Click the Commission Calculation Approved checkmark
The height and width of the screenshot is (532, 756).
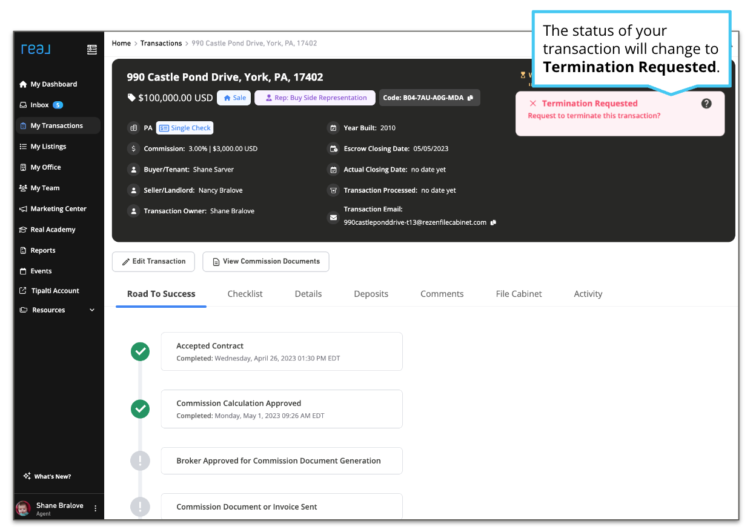(141, 409)
